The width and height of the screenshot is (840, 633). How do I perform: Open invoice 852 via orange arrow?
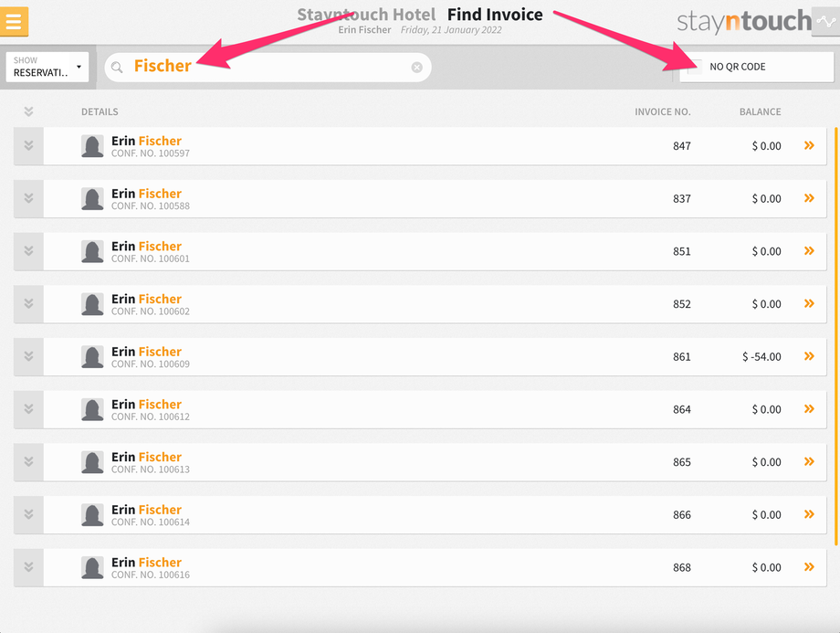coord(809,303)
